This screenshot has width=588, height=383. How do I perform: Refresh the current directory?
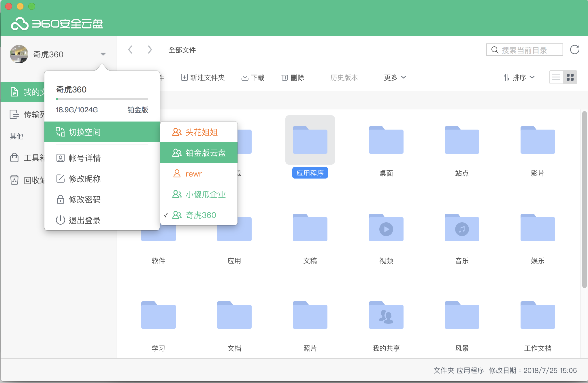pyautogui.click(x=574, y=50)
